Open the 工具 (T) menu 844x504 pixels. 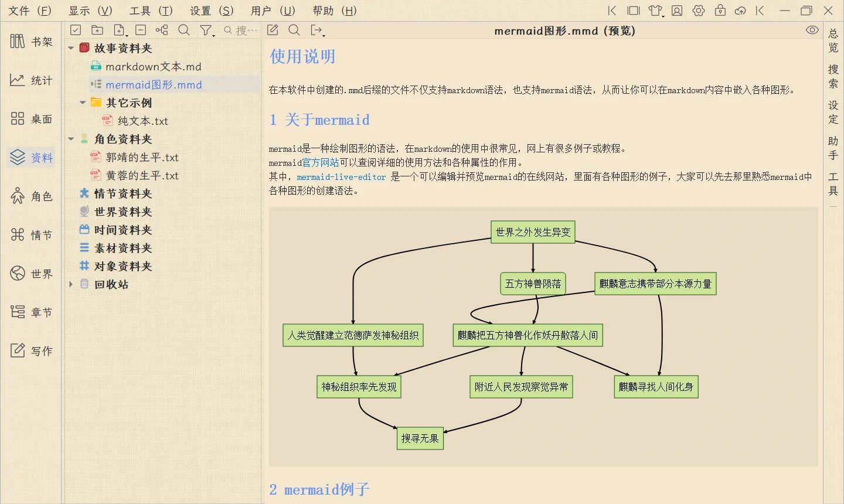(x=151, y=11)
